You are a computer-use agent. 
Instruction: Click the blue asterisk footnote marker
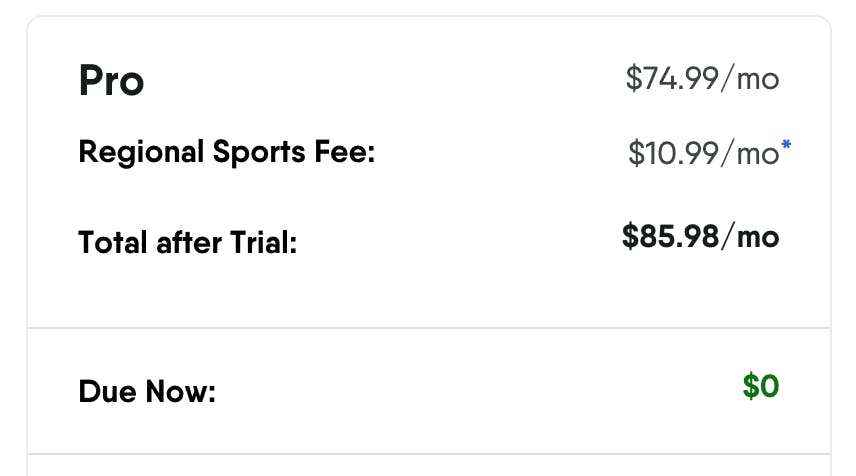coord(786,146)
